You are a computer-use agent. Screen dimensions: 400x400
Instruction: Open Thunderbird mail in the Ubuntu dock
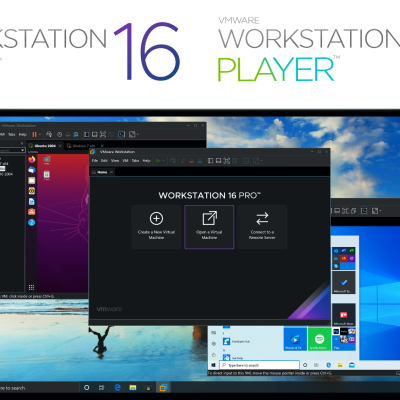click(x=32, y=170)
